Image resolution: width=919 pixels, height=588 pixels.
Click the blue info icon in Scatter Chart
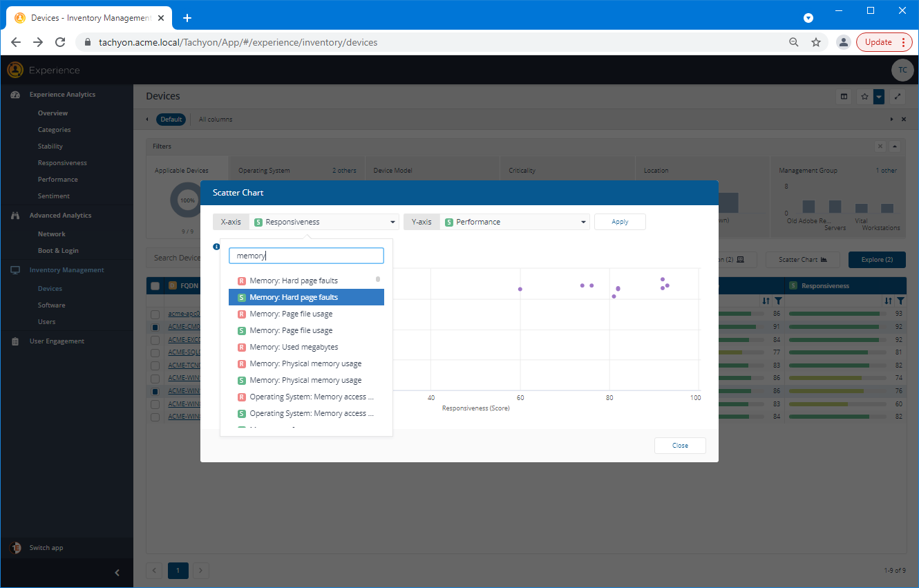pyautogui.click(x=216, y=247)
